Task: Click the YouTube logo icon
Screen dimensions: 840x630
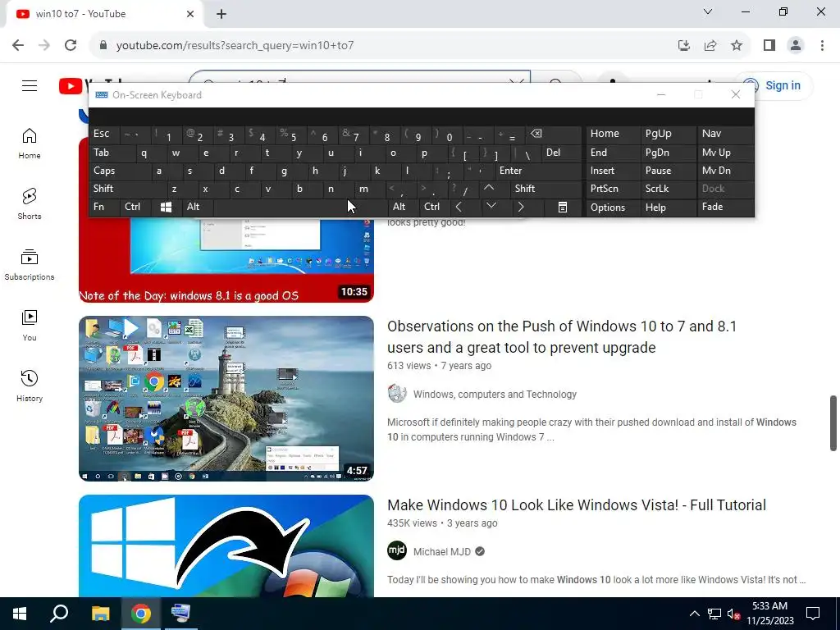Action: click(71, 86)
